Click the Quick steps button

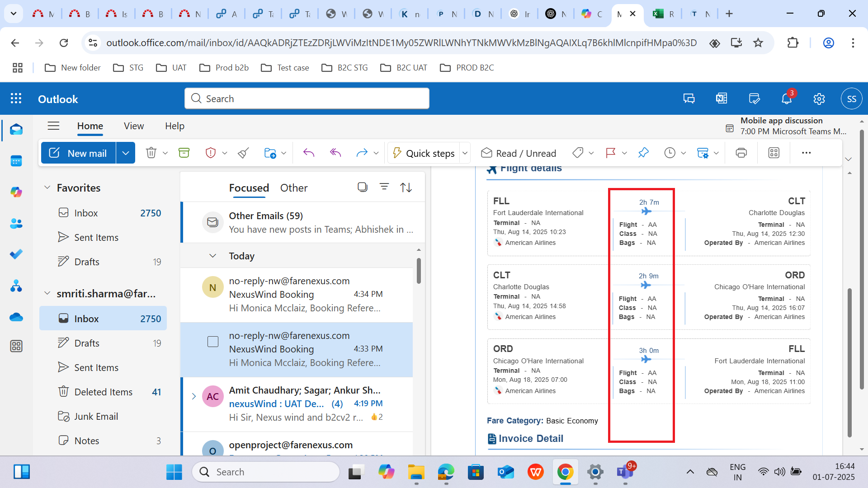tap(424, 153)
